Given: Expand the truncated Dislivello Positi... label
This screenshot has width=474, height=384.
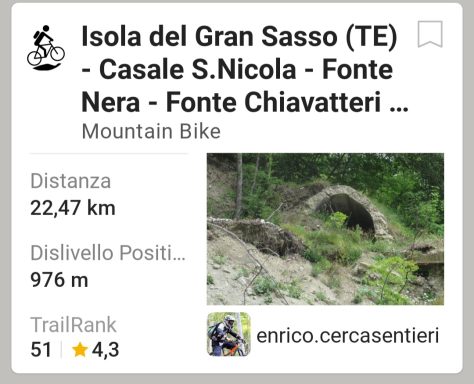Looking at the screenshot, I should click(108, 253).
